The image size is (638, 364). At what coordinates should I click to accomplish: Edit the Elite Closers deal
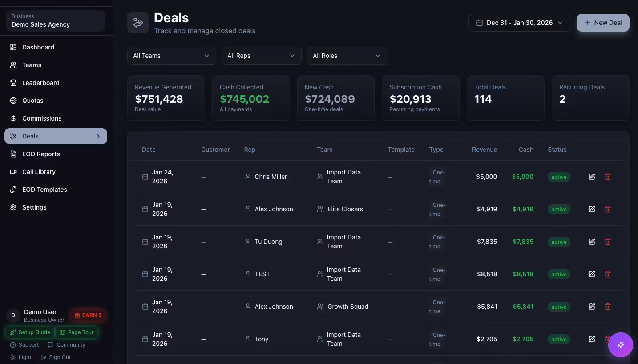[592, 209]
